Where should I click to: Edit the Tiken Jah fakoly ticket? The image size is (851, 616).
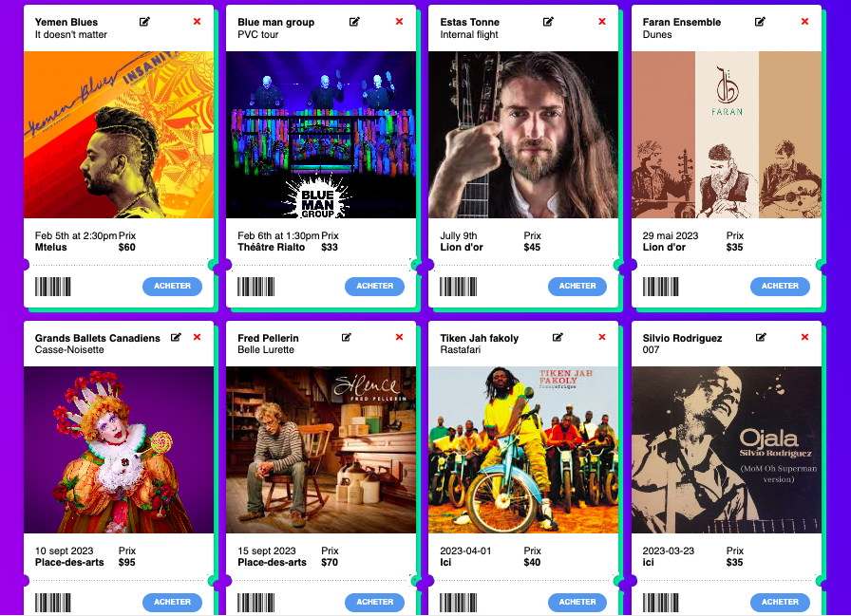(x=558, y=337)
